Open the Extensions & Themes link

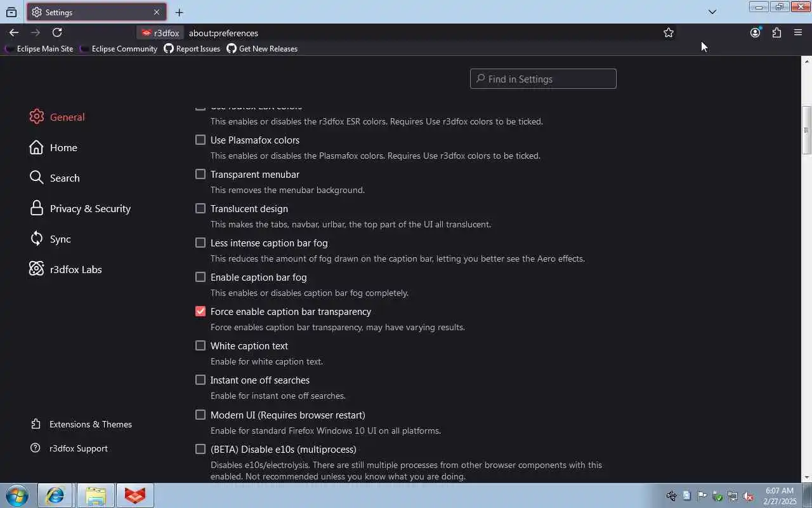pyautogui.click(x=91, y=424)
